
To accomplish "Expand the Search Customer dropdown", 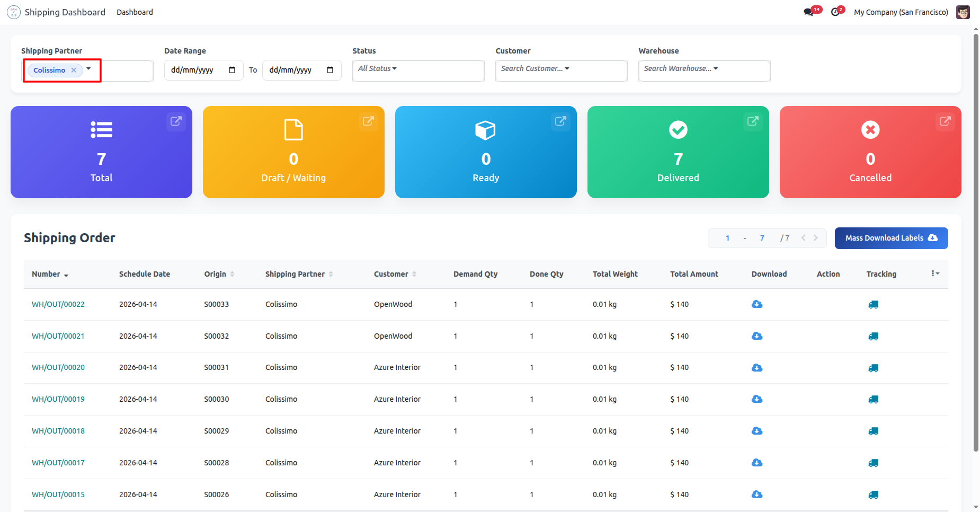I will point(535,68).
